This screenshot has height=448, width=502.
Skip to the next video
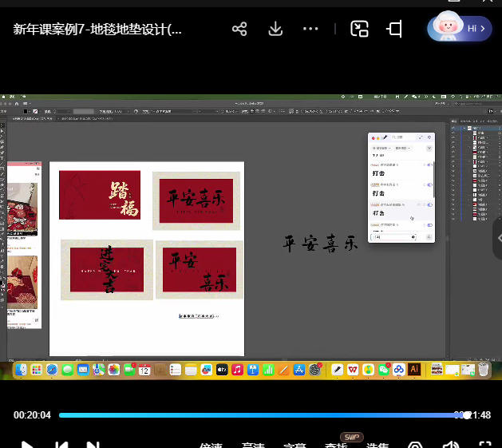pyautogui.click(x=93, y=444)
